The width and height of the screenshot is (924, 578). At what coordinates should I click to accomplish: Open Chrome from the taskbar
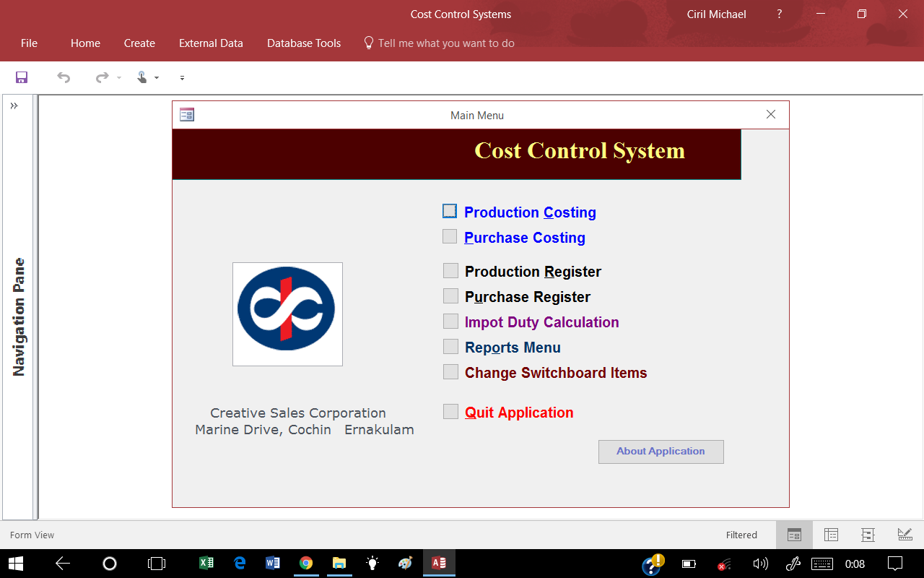click(x=306, y=564)
